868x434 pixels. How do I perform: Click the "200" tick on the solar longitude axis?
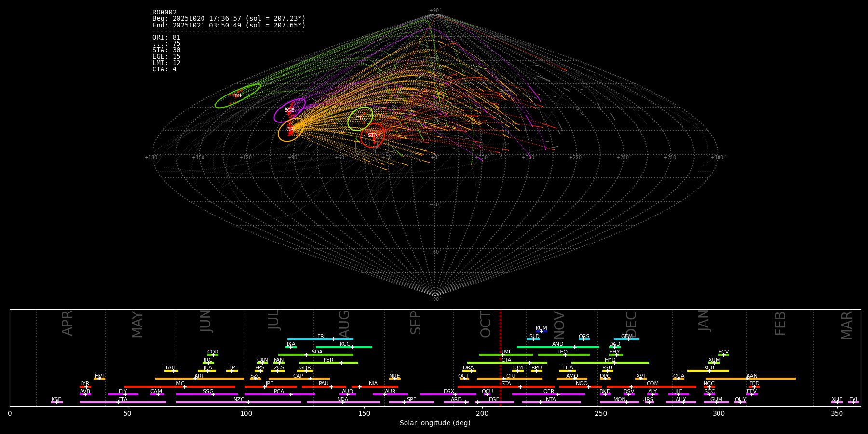[482, 413]
